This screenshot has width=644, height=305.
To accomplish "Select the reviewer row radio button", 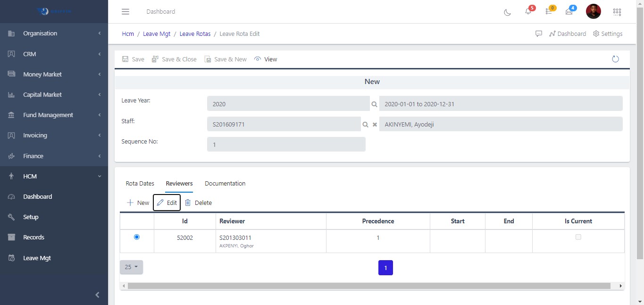I will 136,237.
